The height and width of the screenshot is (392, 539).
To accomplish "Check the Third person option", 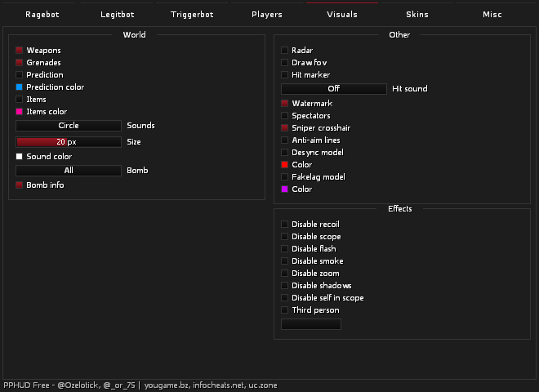I will coord(285,310).
